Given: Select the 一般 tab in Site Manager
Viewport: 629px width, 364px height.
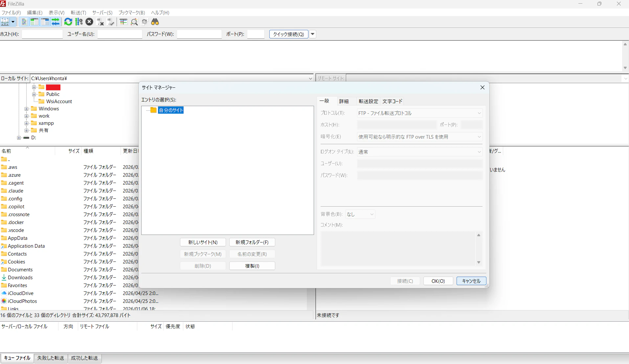Looking at the screenshot, I should coord(325,101).
